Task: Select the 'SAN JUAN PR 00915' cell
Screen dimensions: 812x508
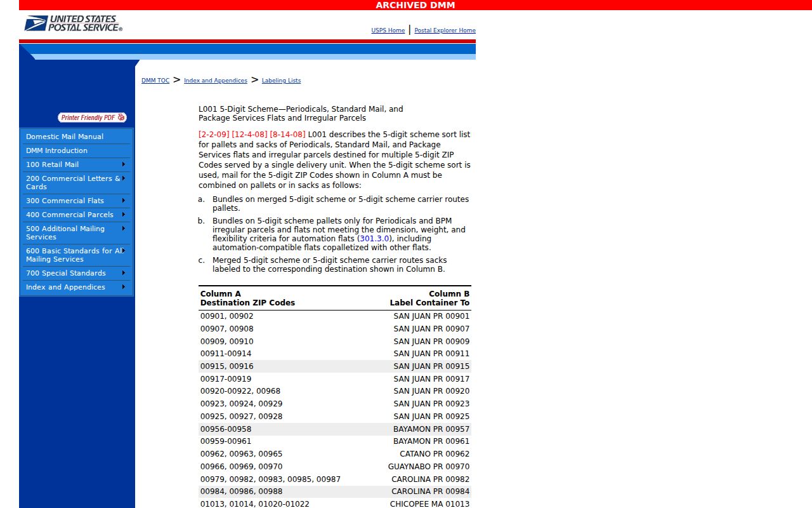Action: pyautogui.click(x=431, y=366)
